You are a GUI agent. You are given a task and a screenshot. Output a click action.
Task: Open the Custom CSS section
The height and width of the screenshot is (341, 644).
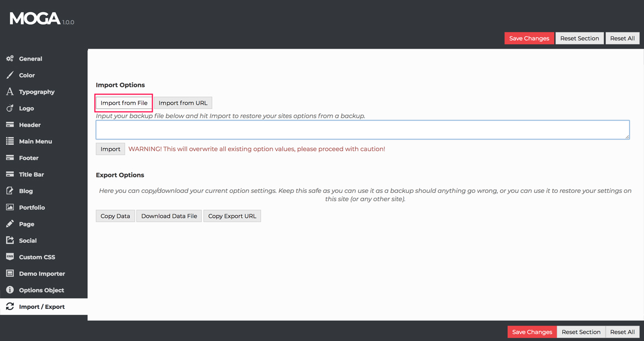pos(44,257)
